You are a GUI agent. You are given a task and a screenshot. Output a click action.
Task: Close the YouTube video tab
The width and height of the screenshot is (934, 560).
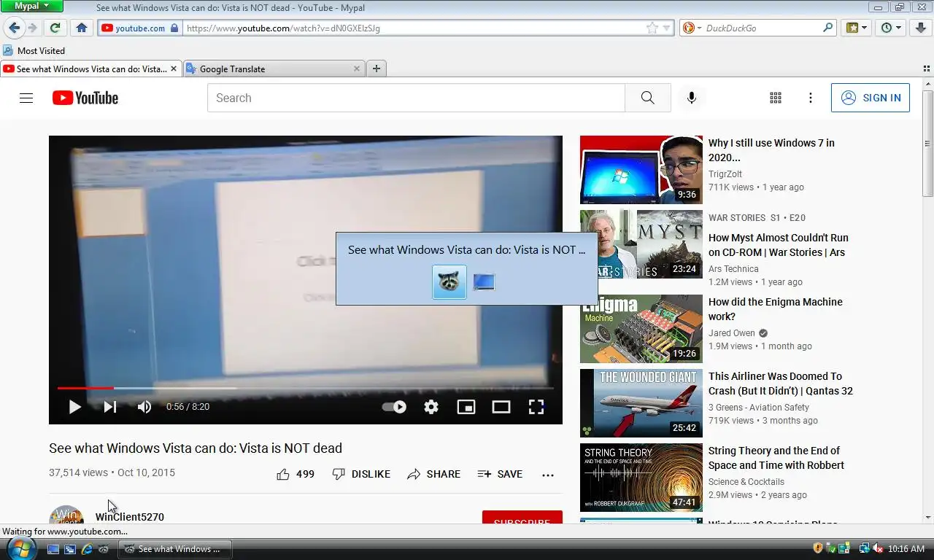tap(174, 69)
